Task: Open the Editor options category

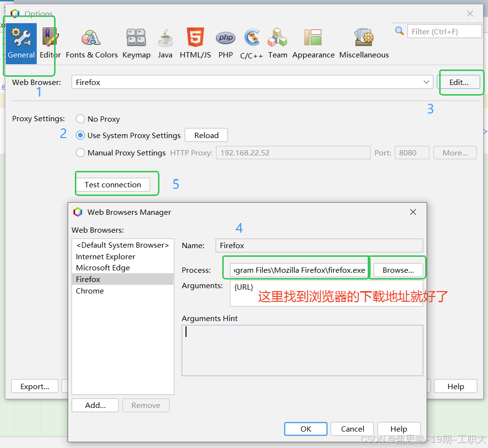Action: click(x=50, y=43)
